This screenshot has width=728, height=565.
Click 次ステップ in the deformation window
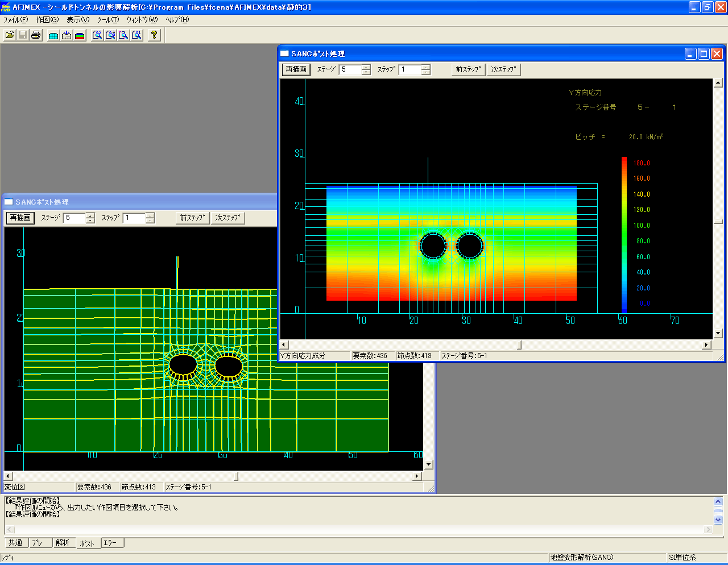(x=227, y=218)
